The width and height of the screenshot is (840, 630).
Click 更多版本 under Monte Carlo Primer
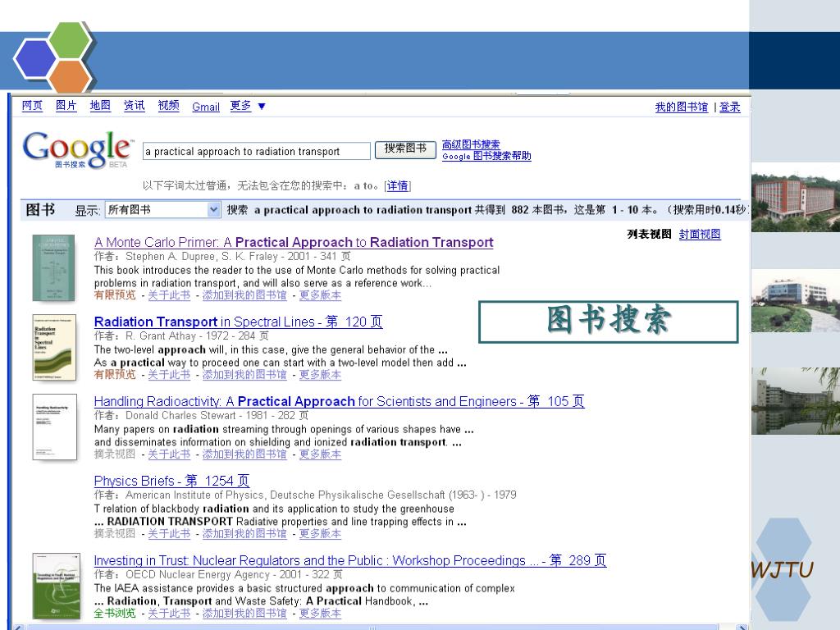pos(320,294)
